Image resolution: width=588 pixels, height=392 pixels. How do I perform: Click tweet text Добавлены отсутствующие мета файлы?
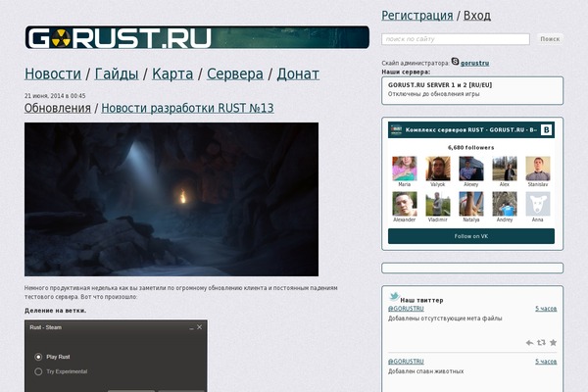(445, 318)
